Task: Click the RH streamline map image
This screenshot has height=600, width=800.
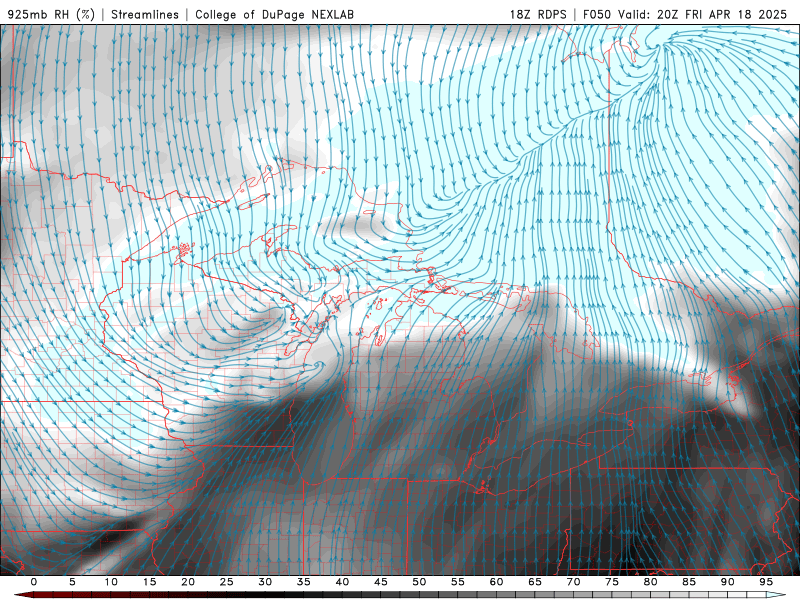Action: point(400,300)
